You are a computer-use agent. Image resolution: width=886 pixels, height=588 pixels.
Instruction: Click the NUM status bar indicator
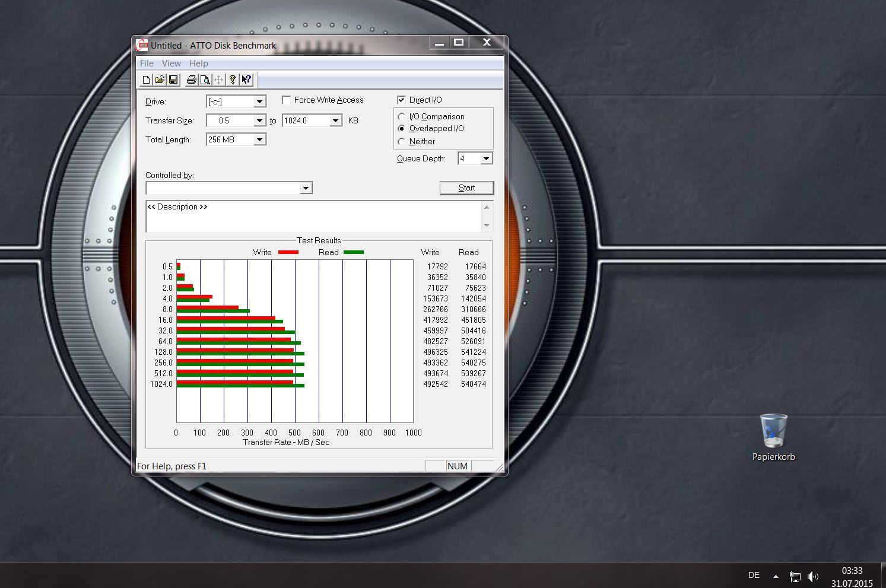tap(457, 466)
